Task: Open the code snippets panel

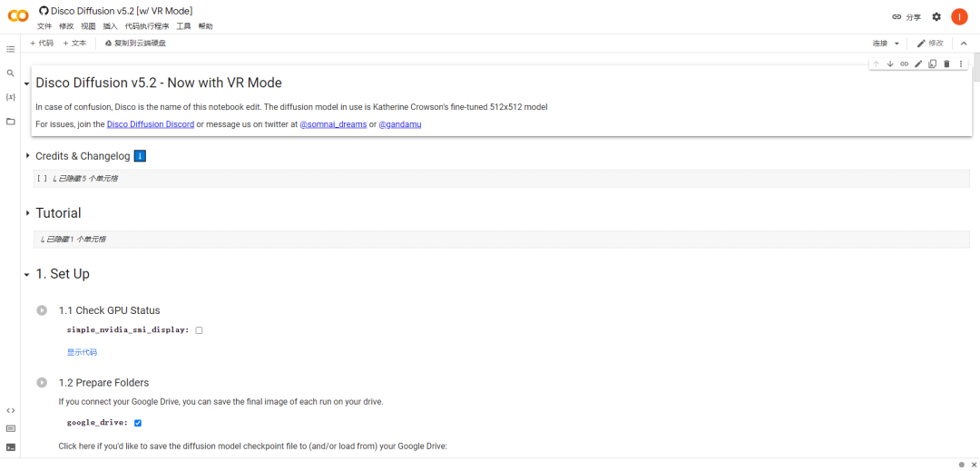Action: click(11, 410)
